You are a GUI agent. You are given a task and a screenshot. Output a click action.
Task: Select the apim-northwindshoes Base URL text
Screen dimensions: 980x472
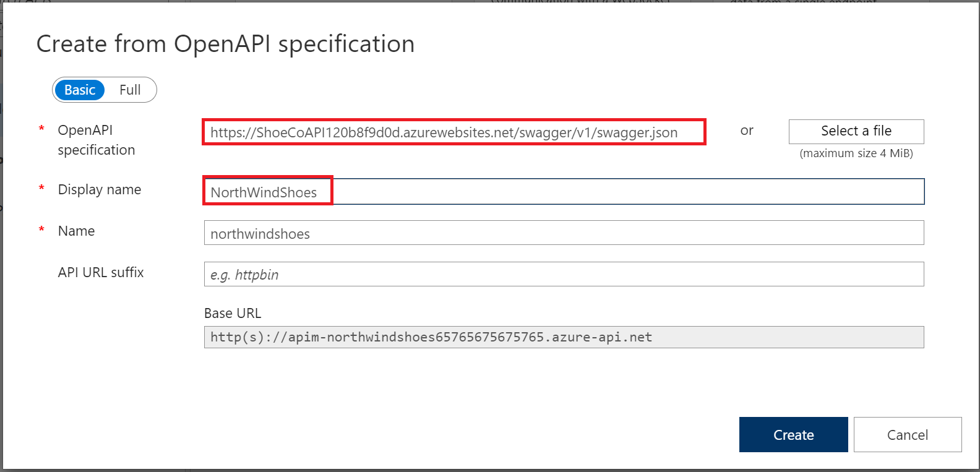tap(431, 337)
